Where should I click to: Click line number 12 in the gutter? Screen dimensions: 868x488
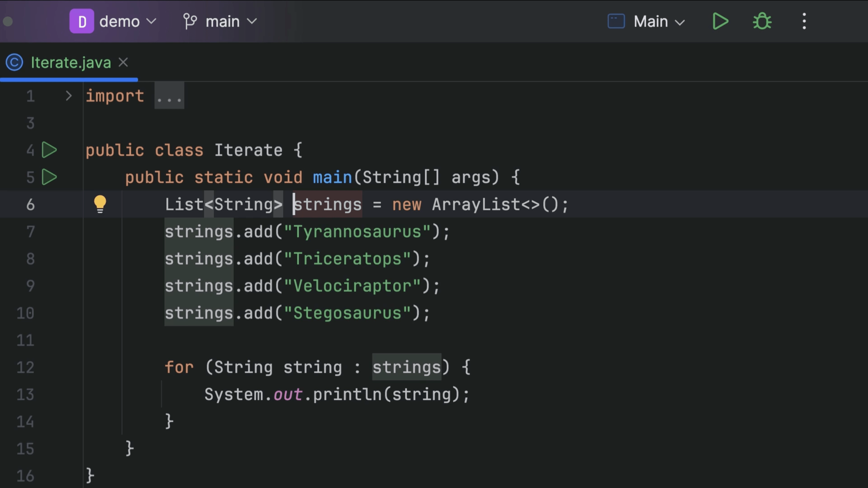[26, 367]
